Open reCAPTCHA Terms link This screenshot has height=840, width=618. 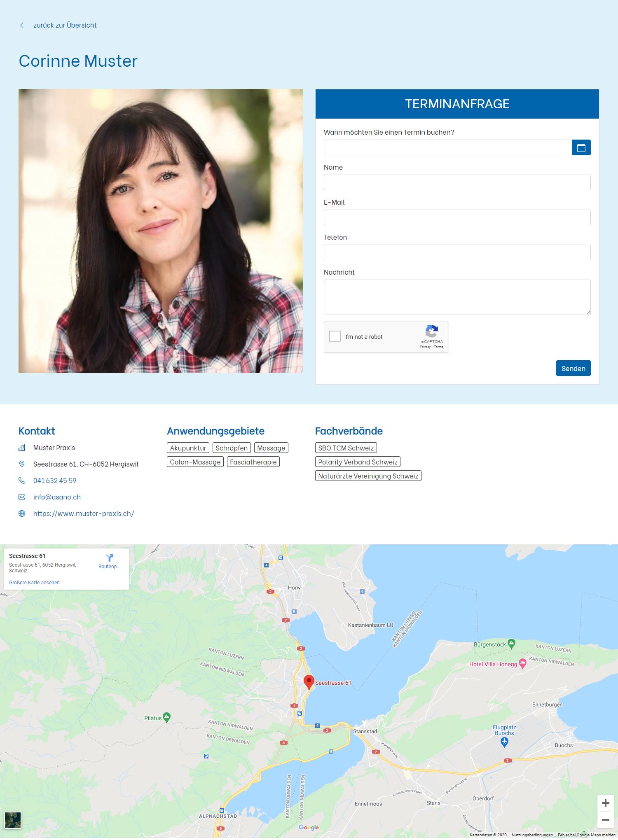point(439,347)
